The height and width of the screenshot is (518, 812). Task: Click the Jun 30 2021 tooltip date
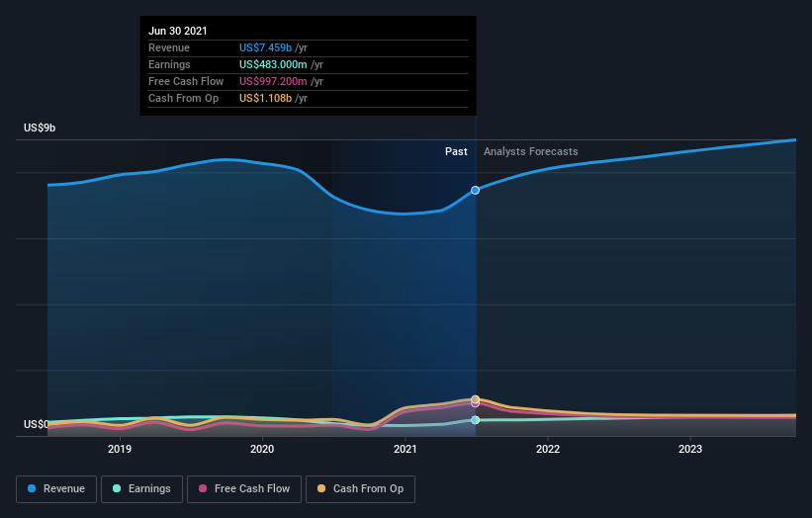(x=178, y=31)
